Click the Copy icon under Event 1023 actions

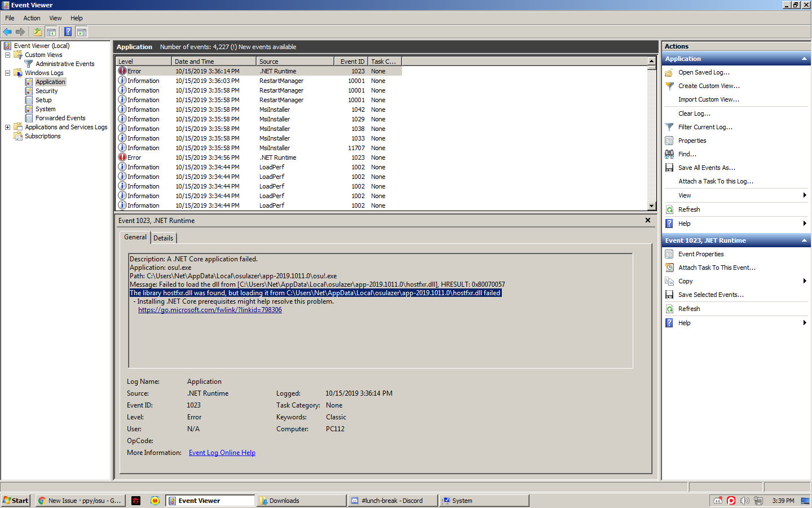pos(669,281)
